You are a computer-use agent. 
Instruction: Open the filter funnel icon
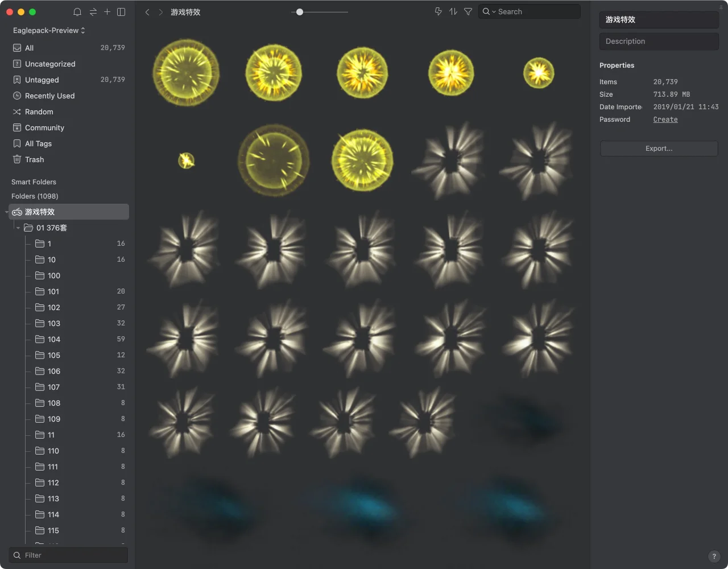(x=468, y=11)
